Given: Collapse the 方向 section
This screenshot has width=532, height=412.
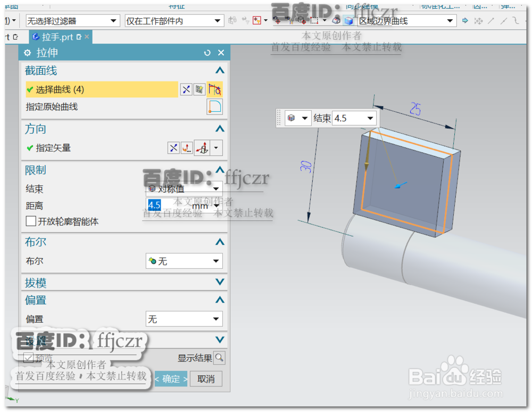Looking at the screenshot, I should (220, 129).
